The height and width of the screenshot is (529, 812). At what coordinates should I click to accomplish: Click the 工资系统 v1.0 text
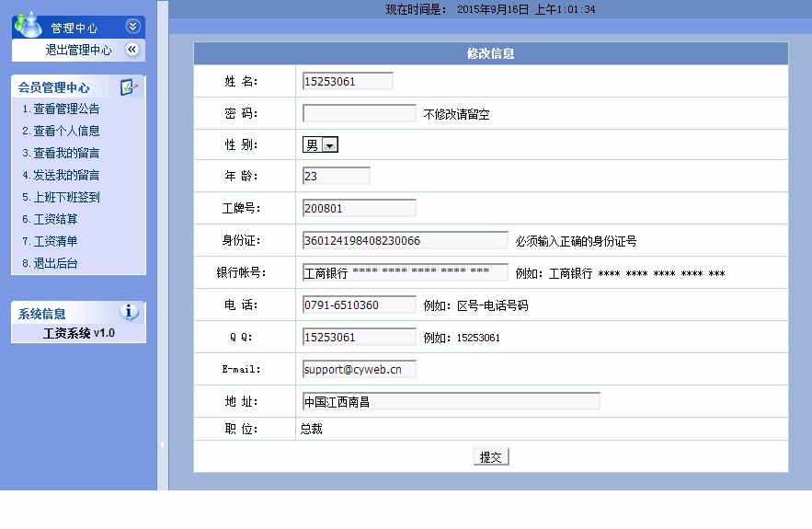point(79,333)
